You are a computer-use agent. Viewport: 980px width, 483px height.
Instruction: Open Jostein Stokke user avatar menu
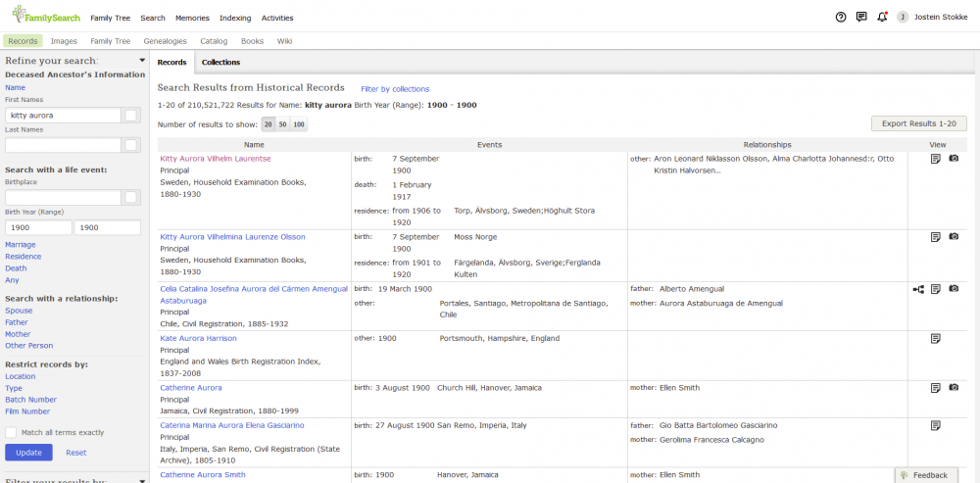903,18
